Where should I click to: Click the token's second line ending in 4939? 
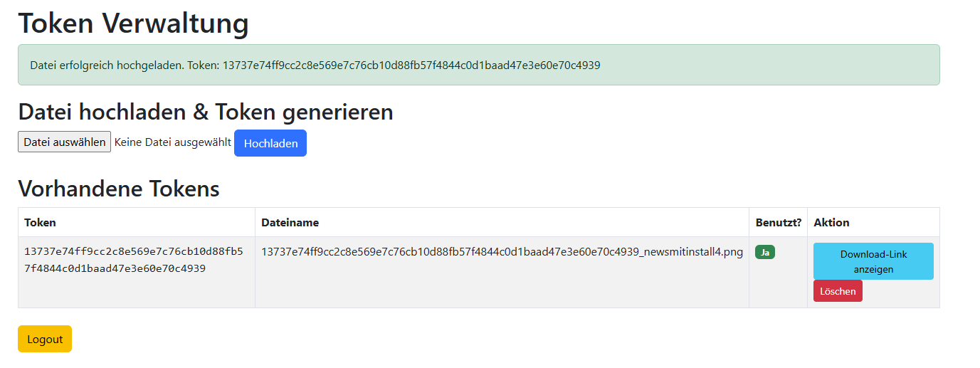pyautogui.click(x=115, y=268)
